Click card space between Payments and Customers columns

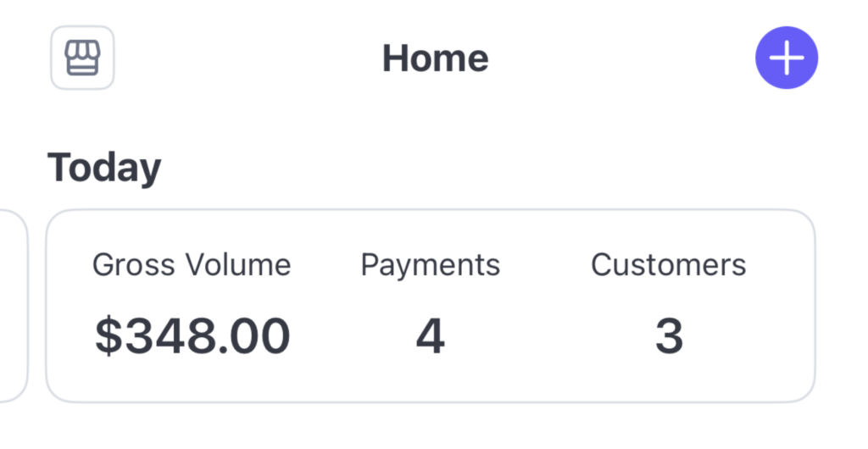547,305
